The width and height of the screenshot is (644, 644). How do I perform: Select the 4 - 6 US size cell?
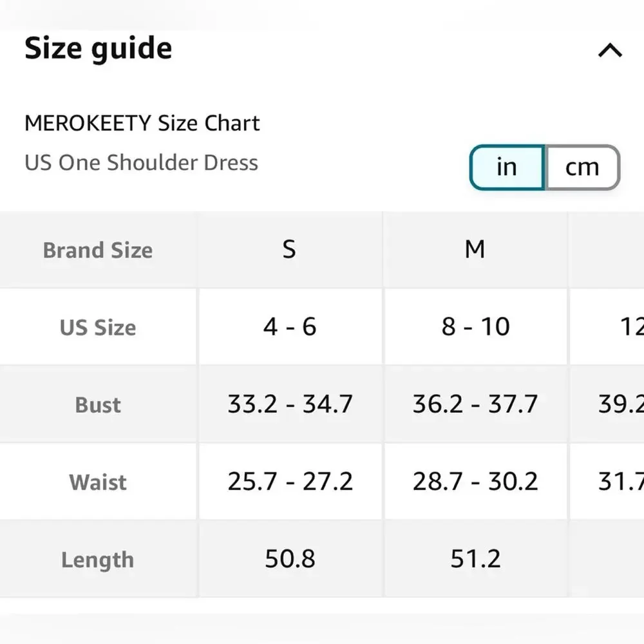289,327
